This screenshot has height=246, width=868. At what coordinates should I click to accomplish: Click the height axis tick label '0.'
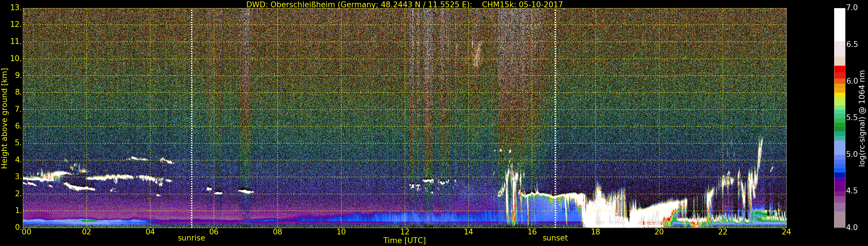18,227
